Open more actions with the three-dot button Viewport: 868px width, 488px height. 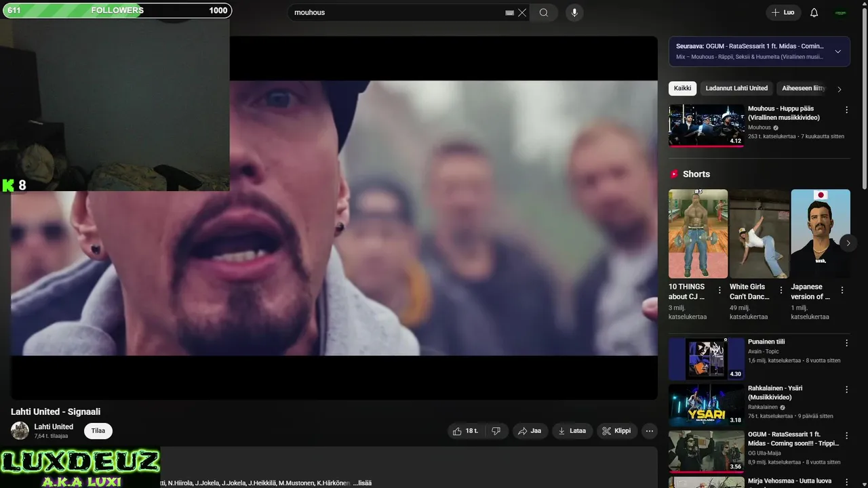tap(650, 431)
